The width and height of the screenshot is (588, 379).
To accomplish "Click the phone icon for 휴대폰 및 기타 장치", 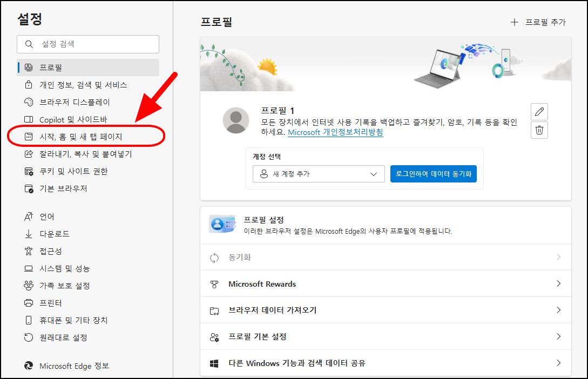I will click(29, 320).
